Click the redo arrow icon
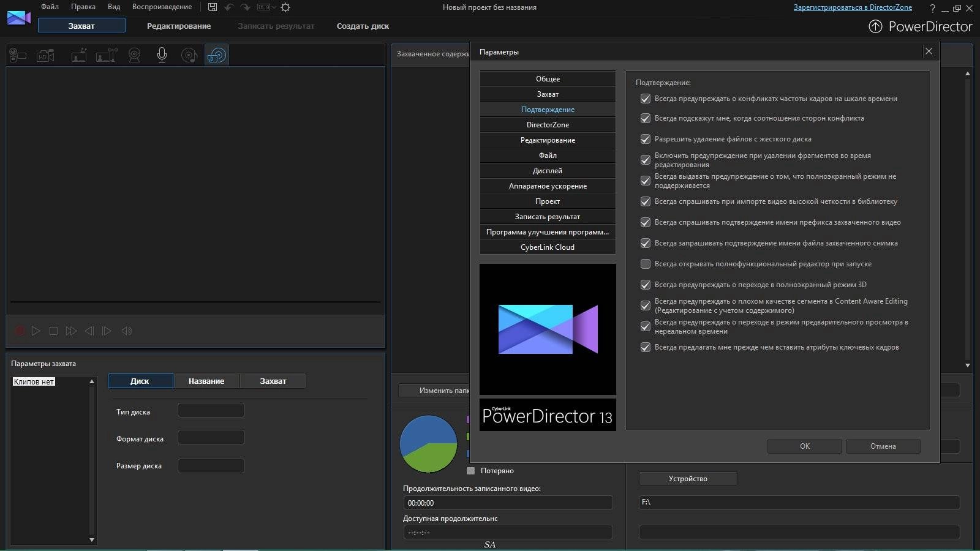 245,7
